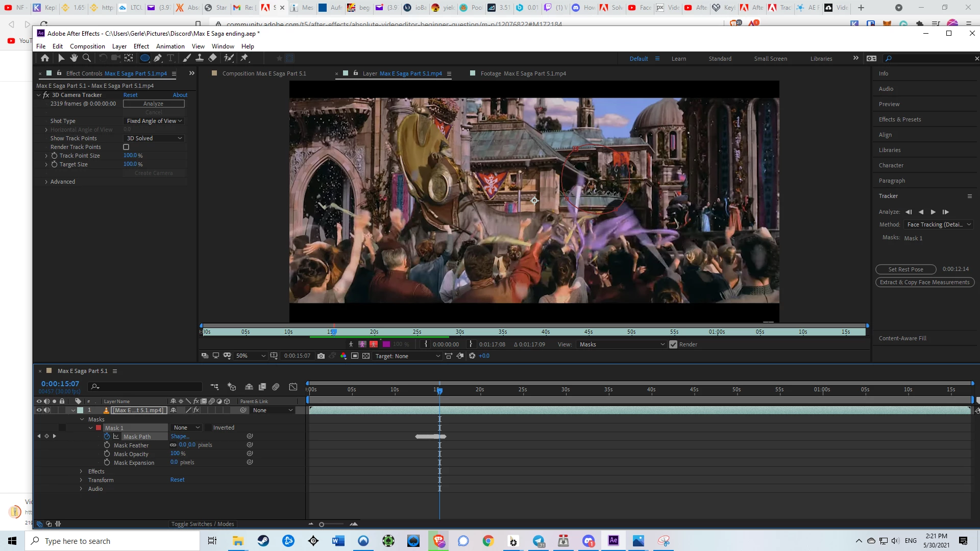
Task: Select the Eraser tool
Action: [x=213, y=58]
